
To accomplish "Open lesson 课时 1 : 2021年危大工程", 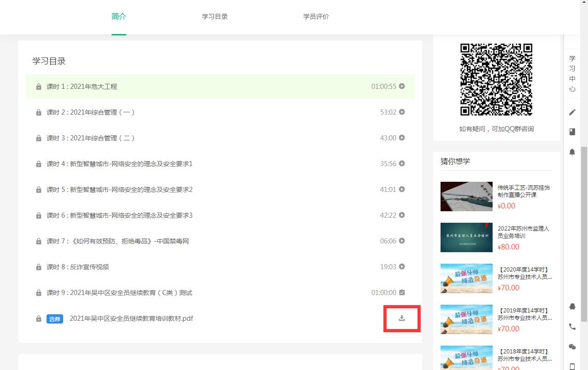I will point(82,87).
